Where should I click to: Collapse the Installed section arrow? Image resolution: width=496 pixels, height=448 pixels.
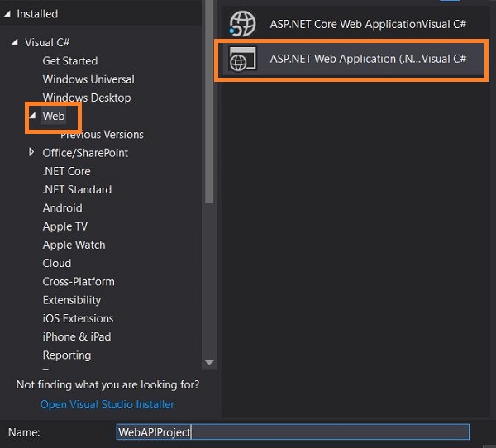[7, 13]
